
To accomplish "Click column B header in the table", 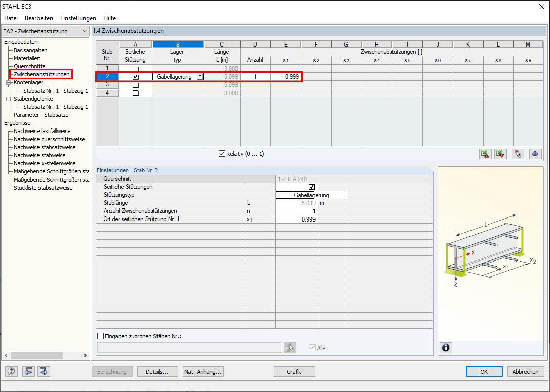I will click(178, 44).
